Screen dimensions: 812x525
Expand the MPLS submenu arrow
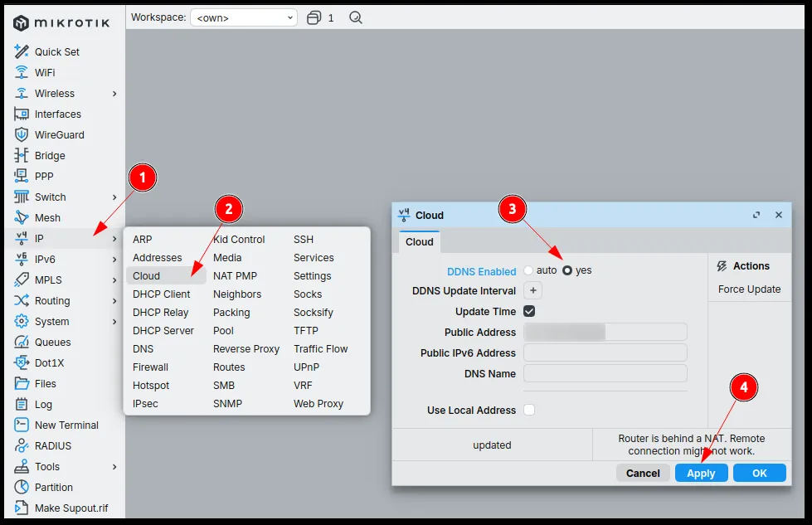coord(114,280)
